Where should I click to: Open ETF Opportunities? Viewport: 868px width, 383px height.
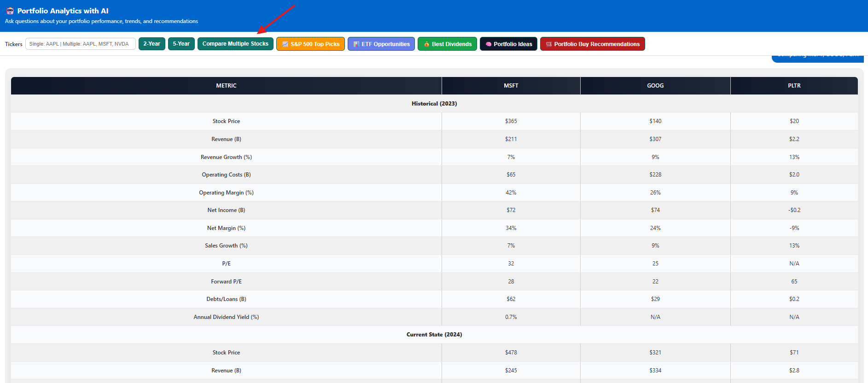[x=381, y=44]
